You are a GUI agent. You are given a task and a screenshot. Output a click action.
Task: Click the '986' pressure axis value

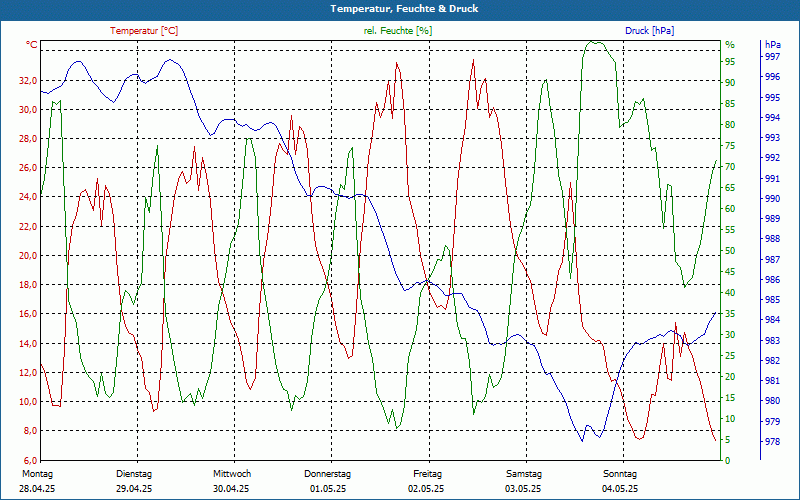pos(773,280)
